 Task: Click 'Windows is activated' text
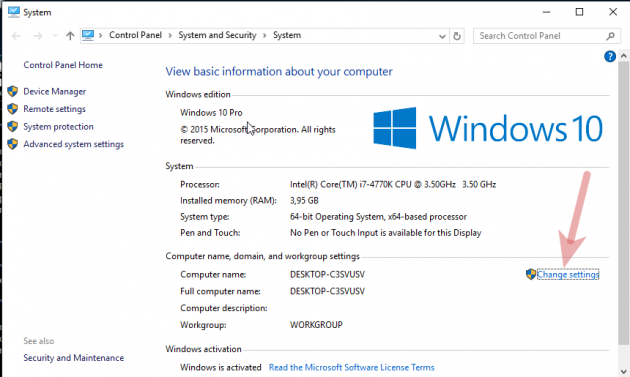coord(221,367)
